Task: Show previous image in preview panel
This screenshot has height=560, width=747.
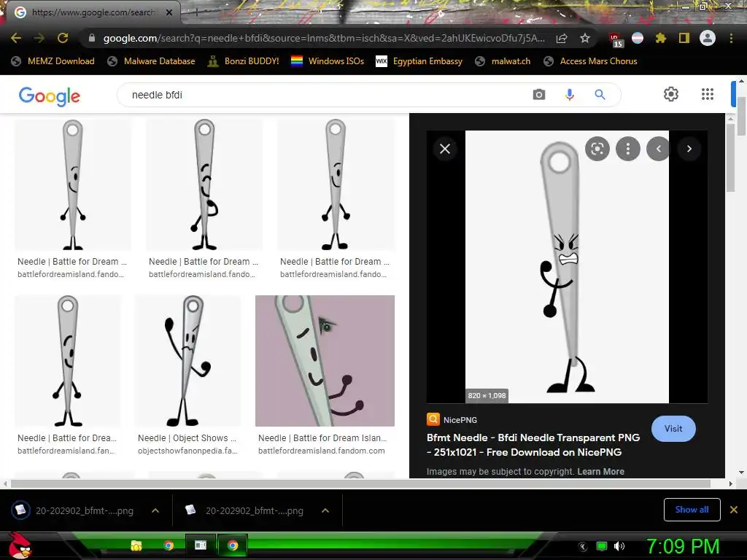Action: 659,149
